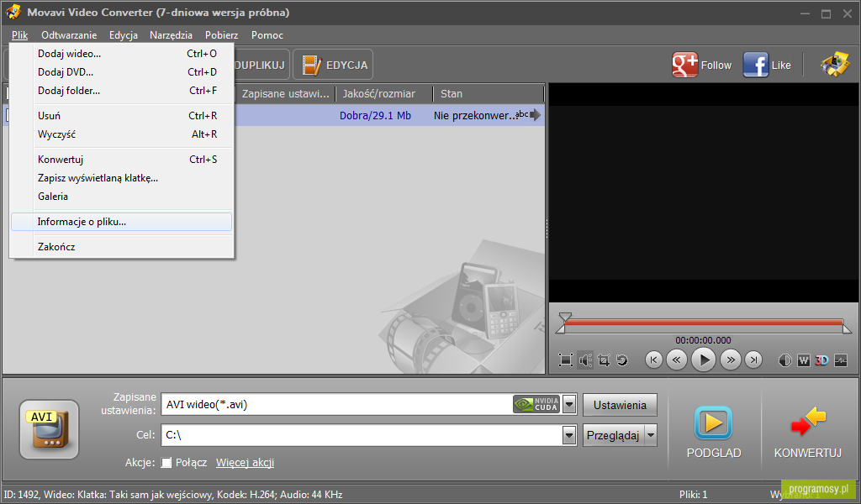Play the video preview
The height and width of the screenshot is (504, 861).
[704, 360]
